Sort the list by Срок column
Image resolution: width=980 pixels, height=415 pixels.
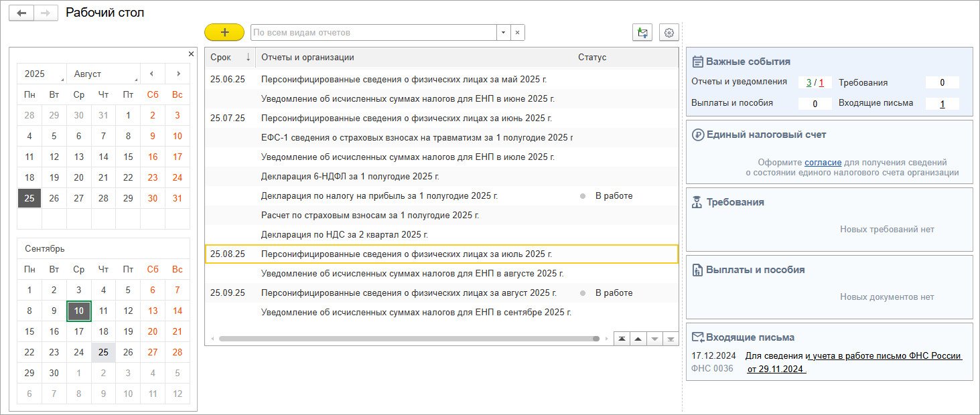[230, 57]
